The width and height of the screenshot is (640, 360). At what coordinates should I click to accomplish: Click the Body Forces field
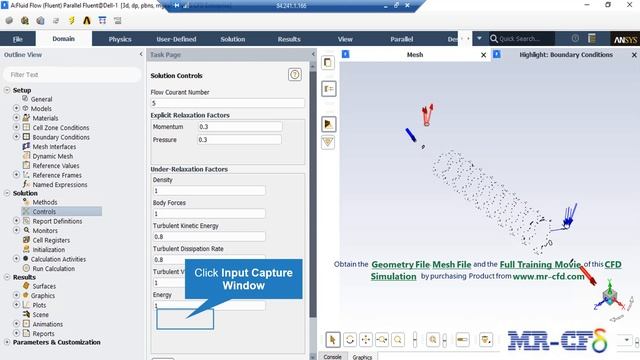click(x=209, y=213)
